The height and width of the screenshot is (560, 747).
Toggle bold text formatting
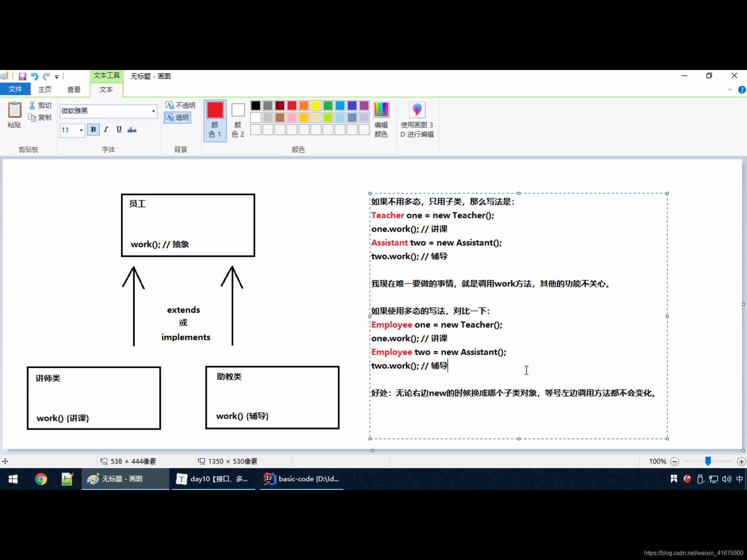coord(93,129)
